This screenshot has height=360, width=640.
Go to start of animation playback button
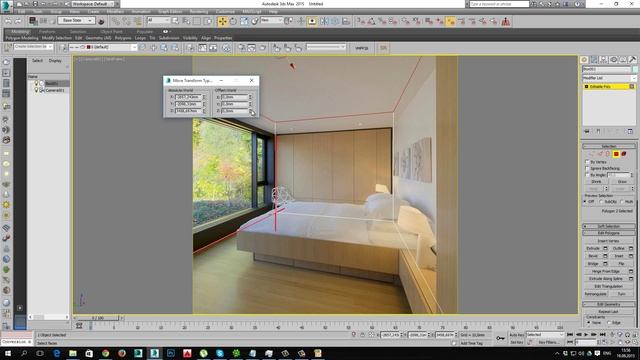[x=570, y=335]
